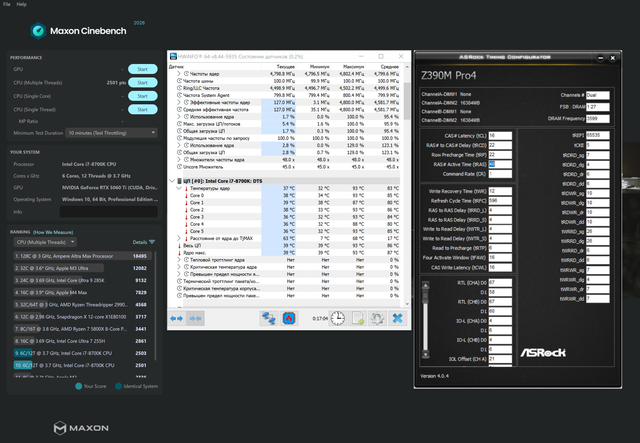Screen dimensions: 640x443
Task: Click the Maxon Cinebench logo icon
Action: pos(38,31)
